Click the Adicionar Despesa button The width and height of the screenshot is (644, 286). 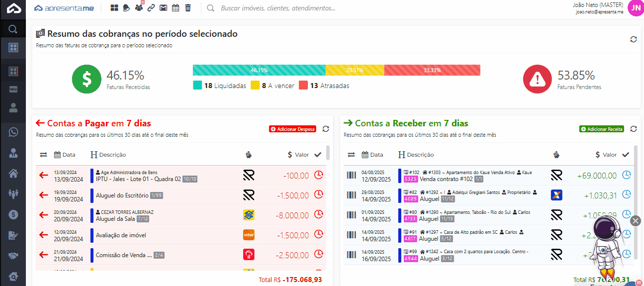pyautogui.click(x=292, y=129)
